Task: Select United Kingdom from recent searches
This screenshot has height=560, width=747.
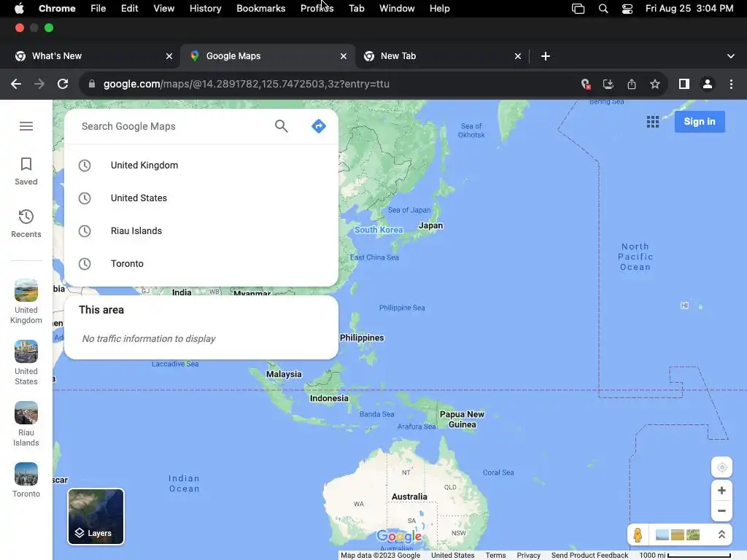Action: [201, 166]
